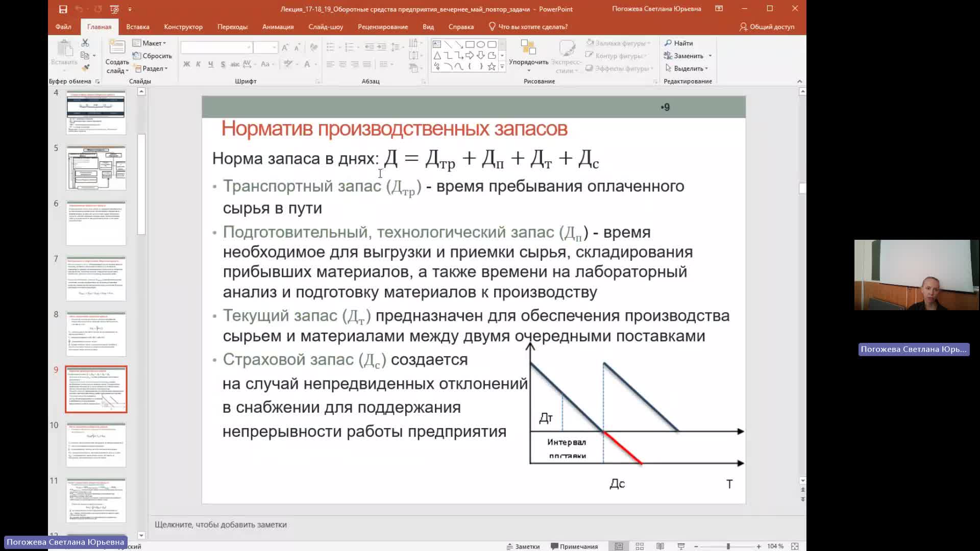Click the Создать слайд icon
Image resolution: width=980 pixels, height=551 pixels.
point(117,48)
